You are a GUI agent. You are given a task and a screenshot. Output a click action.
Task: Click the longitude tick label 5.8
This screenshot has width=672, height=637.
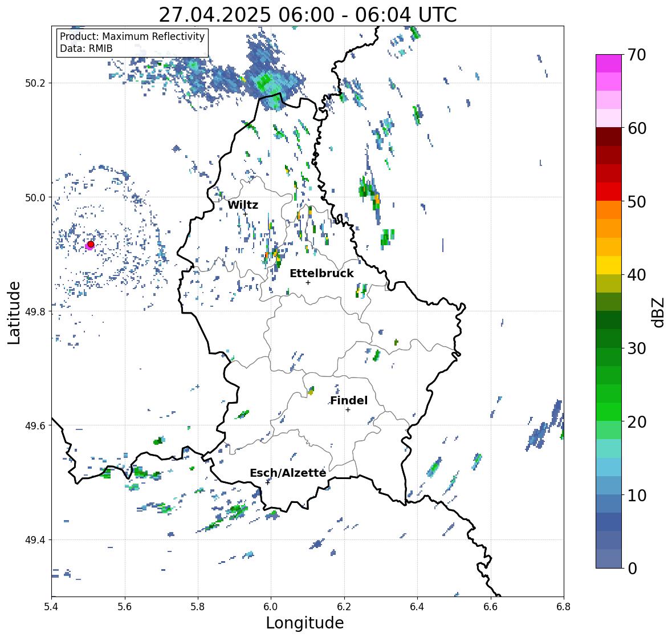pyautogui.click(x=198, y=606)
